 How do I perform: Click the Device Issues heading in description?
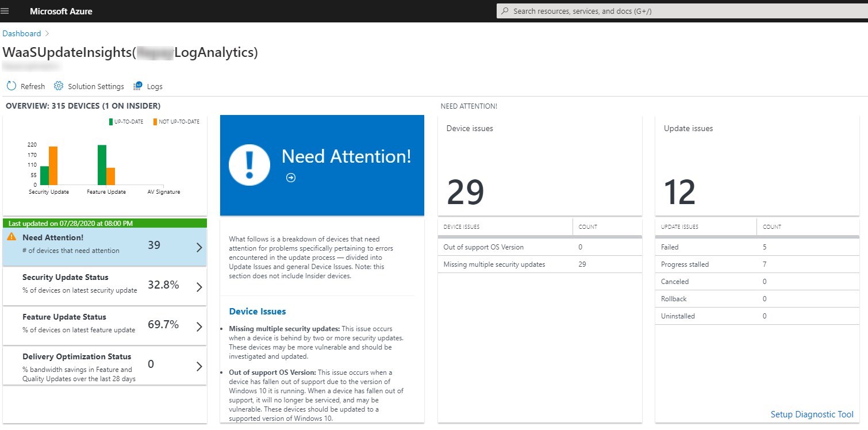(x=258, y=312)
